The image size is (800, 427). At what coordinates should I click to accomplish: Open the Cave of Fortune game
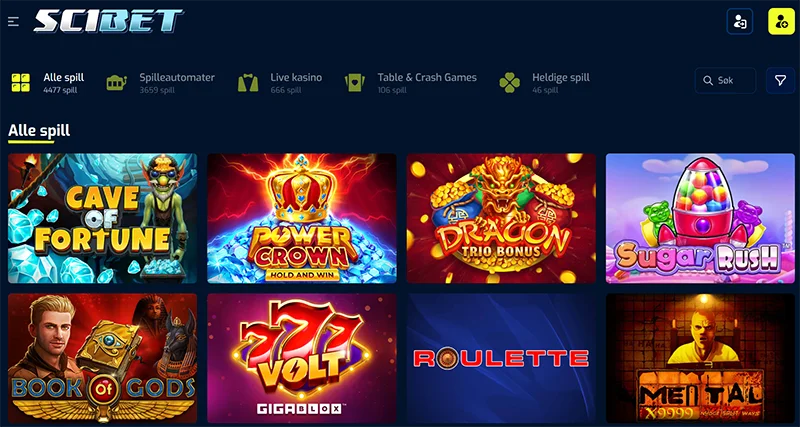103,218
